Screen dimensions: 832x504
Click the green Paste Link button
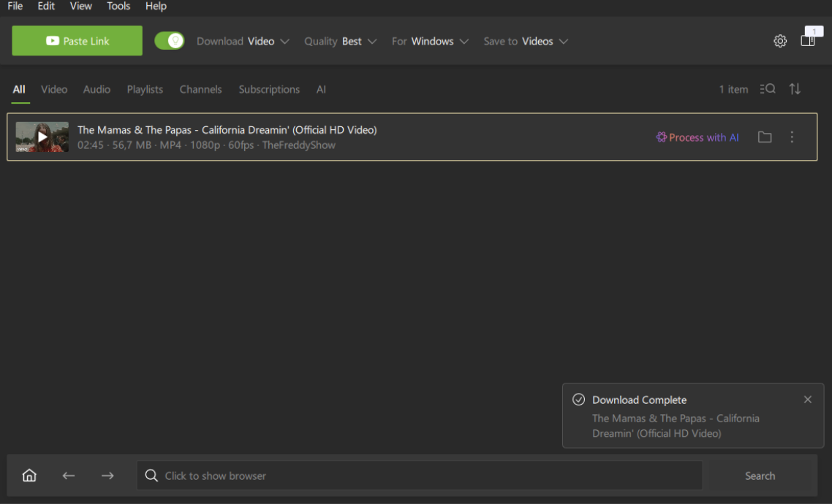(x=77, y=41)
